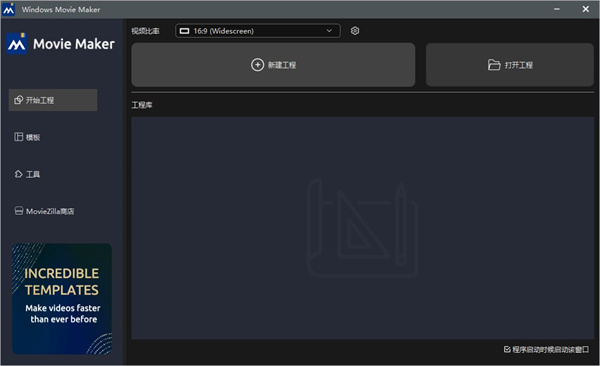
Task: Toggle the show window at startup checkbox
Action: 507,349
